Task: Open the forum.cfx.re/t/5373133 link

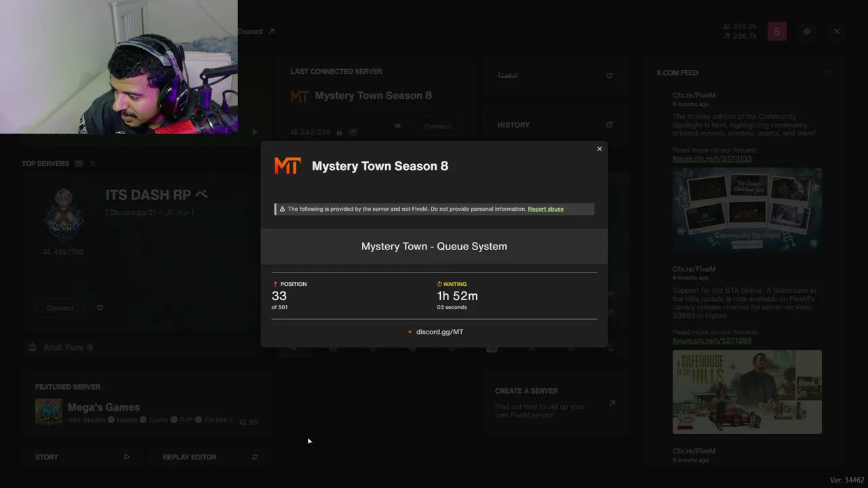Action: coord(712,159)
